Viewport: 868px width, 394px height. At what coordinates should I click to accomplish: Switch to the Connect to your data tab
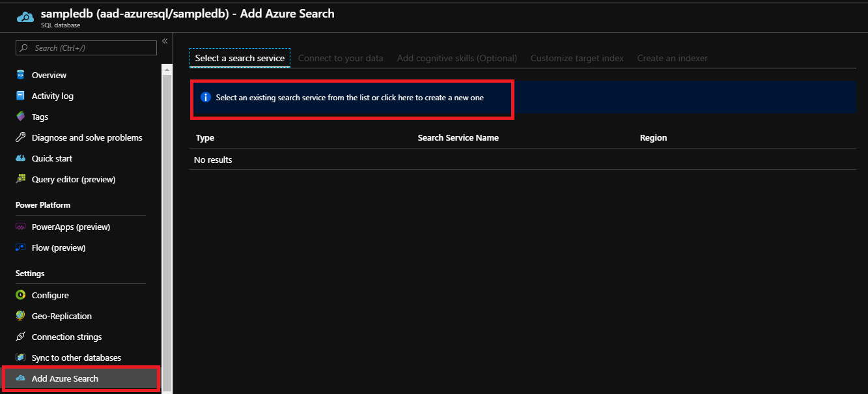[341, 58]
